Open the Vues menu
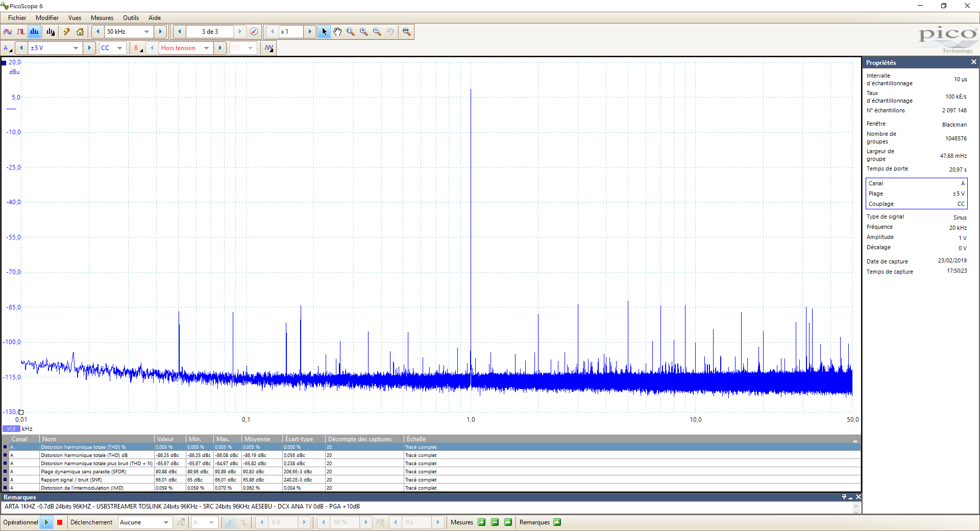980x531 pixels. tap(75, 17)
